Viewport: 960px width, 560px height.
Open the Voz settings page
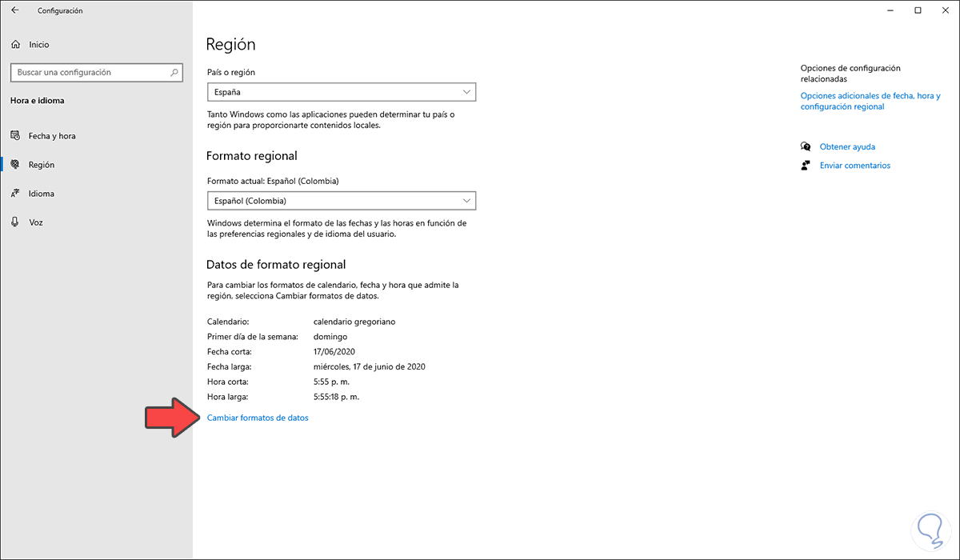36,222
